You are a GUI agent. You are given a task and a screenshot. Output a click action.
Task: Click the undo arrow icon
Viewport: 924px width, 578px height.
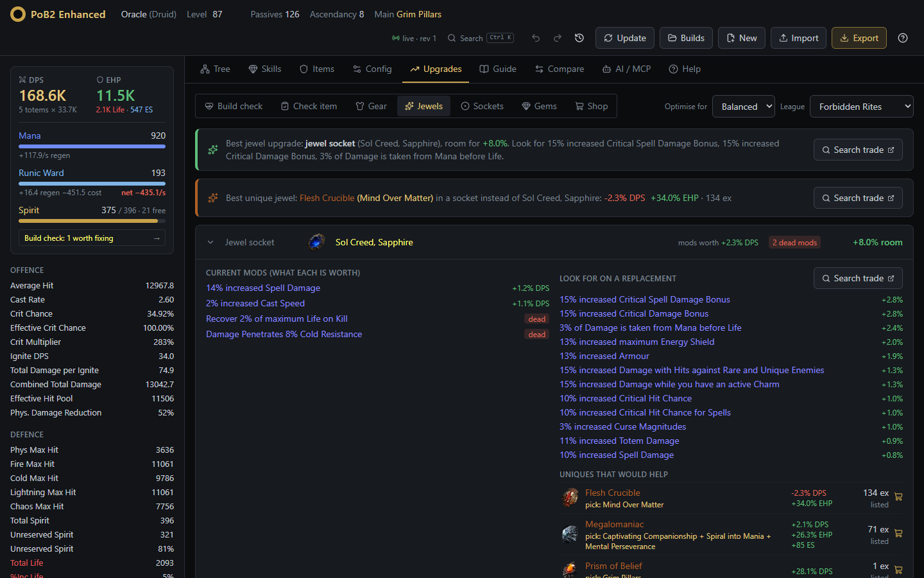(x=536, y=38)
